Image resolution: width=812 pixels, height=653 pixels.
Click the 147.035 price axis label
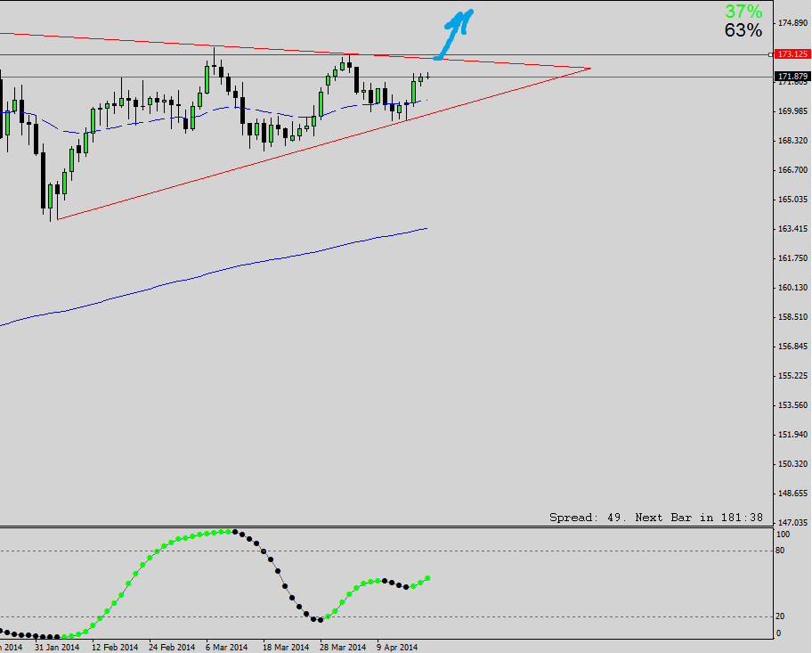pos(793,522)
